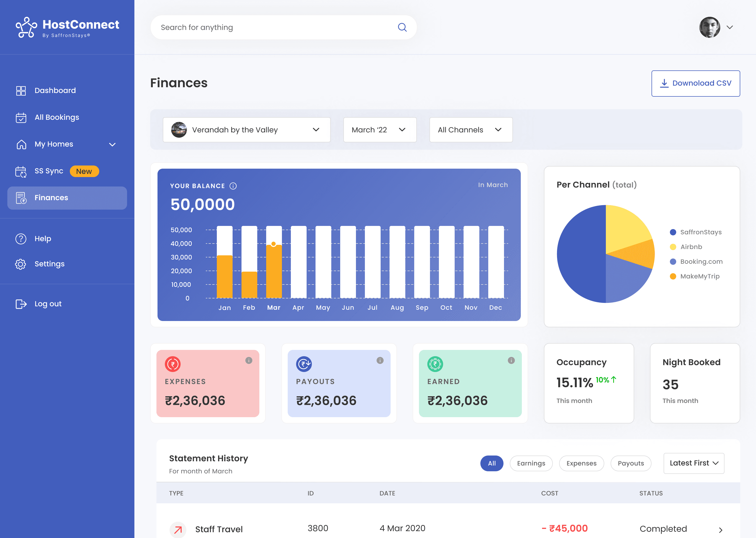The image size is (756, 538).
Task: Open the Verandah by the Valley property dropdown
Action: (246, 130)
